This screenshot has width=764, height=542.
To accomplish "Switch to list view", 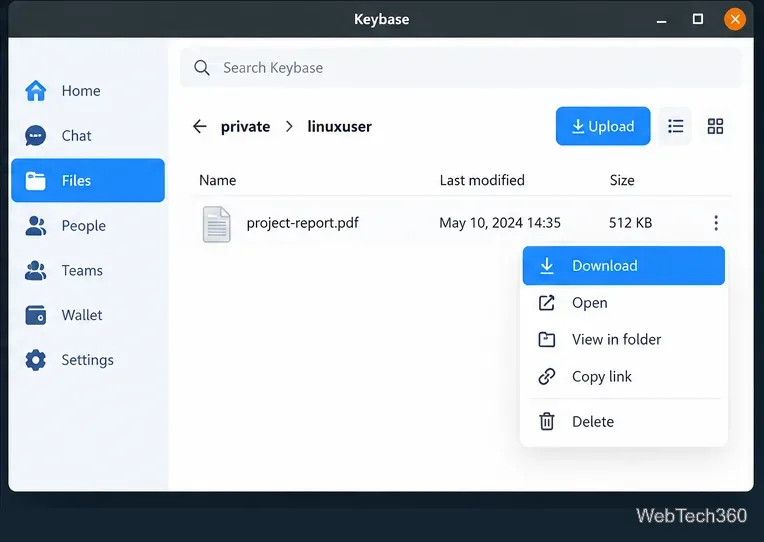I will pos(675,126).
